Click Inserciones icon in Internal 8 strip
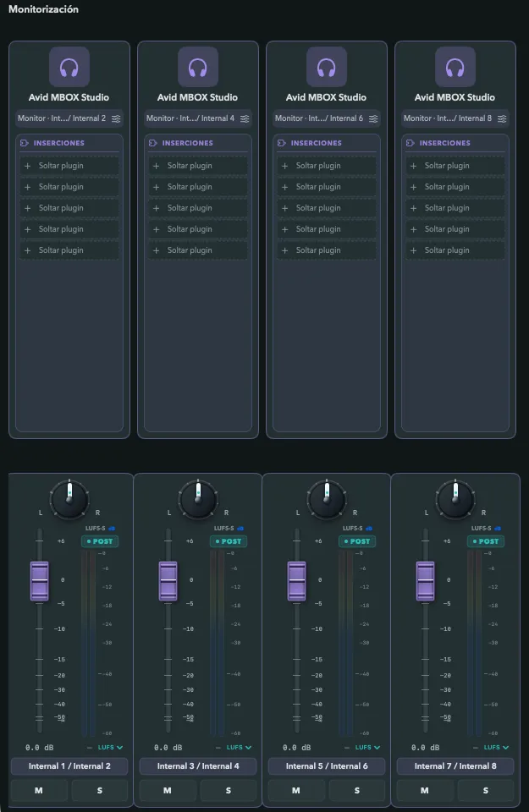 411,143
